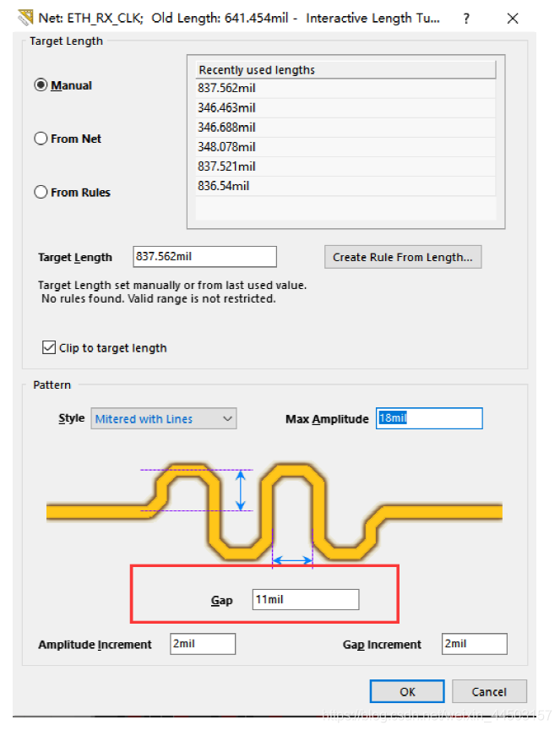Select 348.078mil from the recent lengths
Viewport: 560px width, 731px height.
pyautogui.click(x=226, y=147)
